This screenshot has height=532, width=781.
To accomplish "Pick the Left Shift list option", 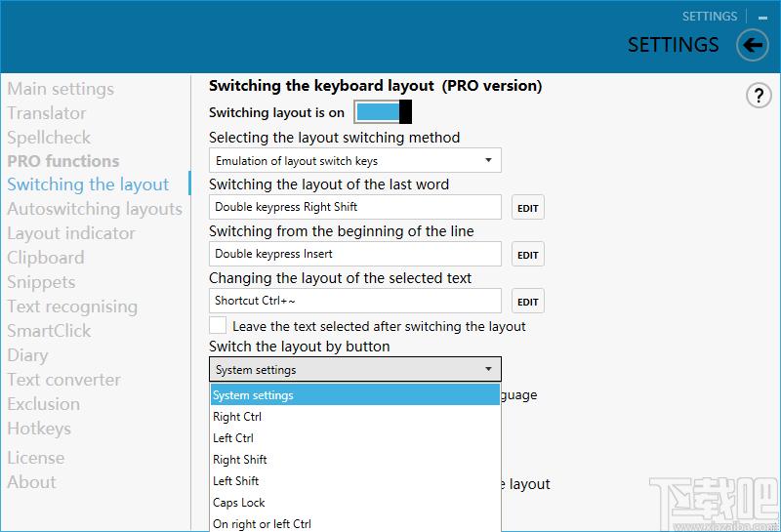I will click(236, 481).
